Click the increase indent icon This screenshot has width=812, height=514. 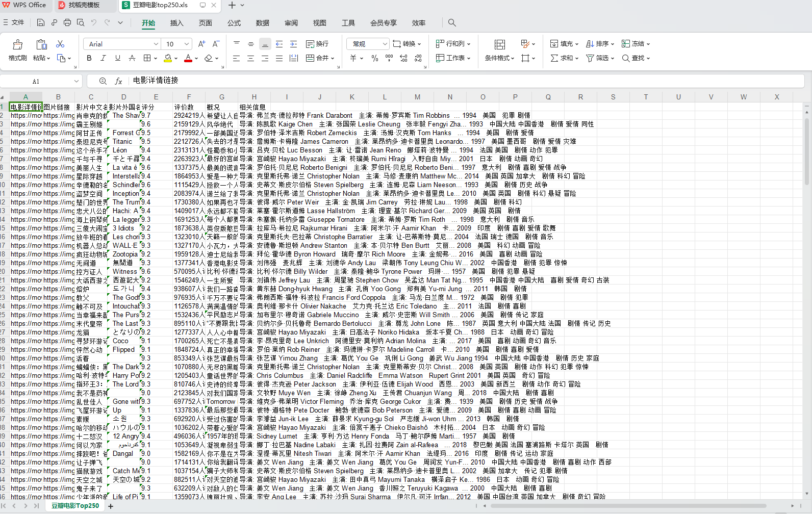(x=293, y=44)
